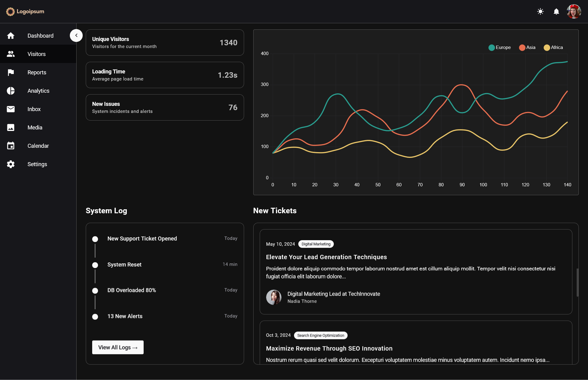The width and height of the screenshot is (588, 380).
Task: Click Africa yellow legend color swatch
Action: click(546, 47)
